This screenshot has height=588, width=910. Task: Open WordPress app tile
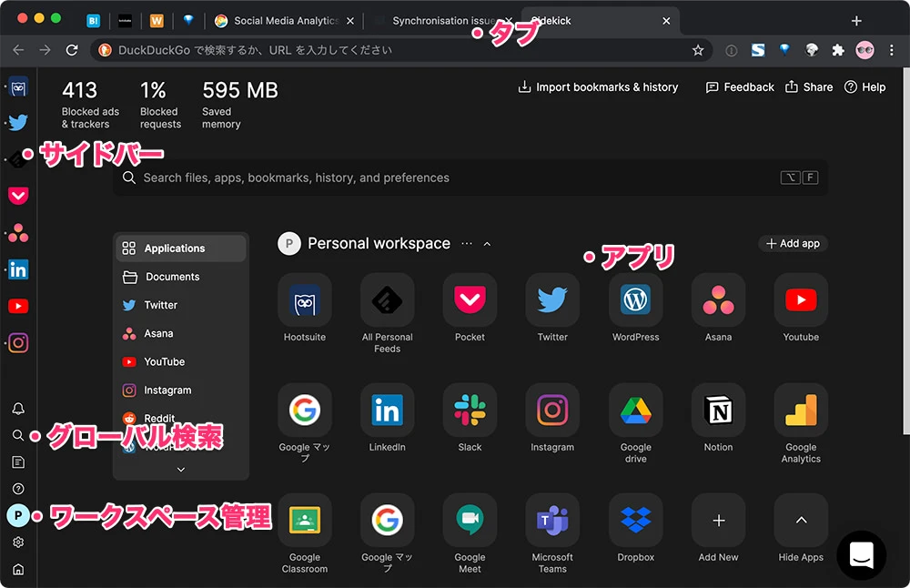[635, 300]
